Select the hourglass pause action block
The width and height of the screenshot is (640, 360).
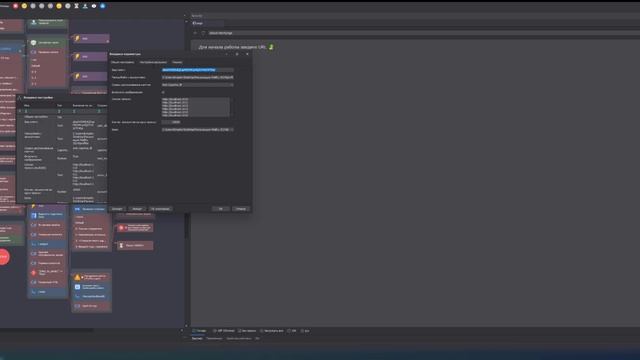(135, 245)
